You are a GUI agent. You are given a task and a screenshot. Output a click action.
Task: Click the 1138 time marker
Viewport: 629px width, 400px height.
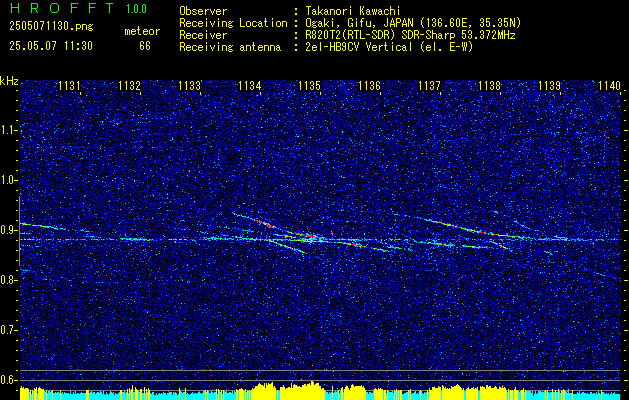tap(489, 86)
